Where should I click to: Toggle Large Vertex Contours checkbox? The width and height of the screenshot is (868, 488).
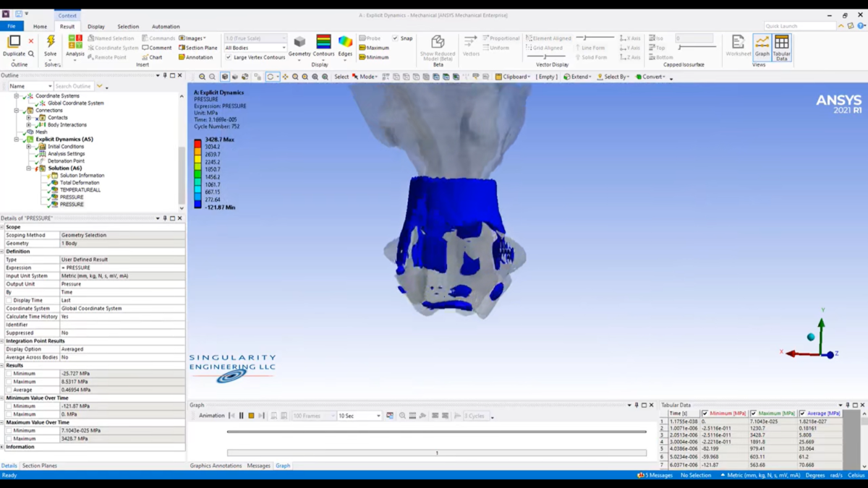(229, 57)
